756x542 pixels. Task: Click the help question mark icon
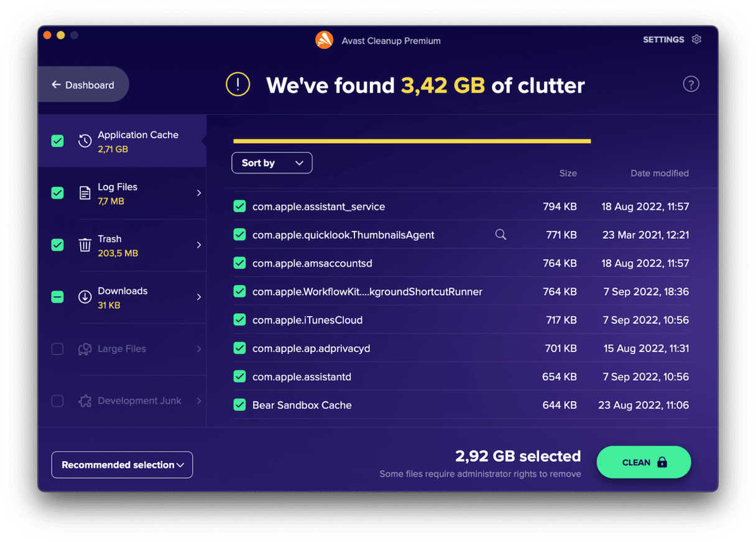(x=691, y=85)
